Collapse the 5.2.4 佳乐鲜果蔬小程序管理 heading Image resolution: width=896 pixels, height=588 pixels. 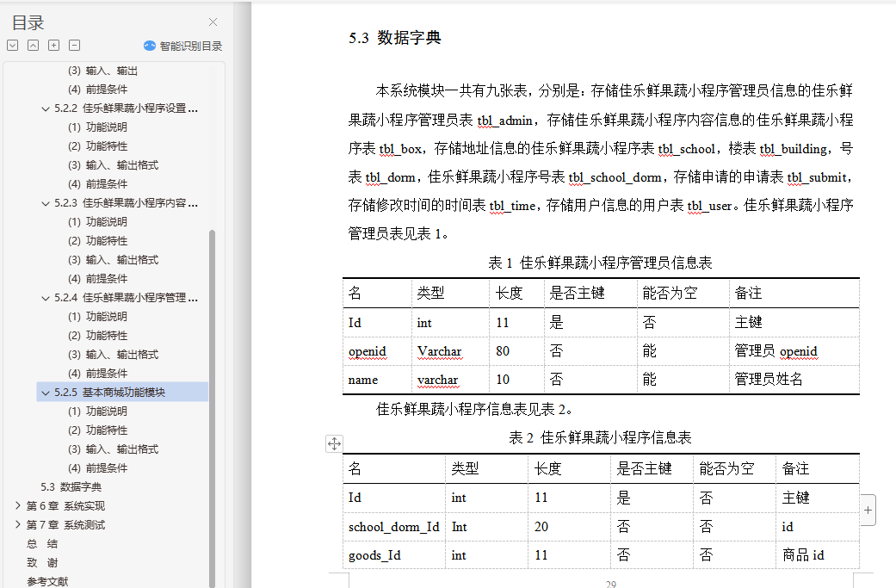pyautogui.click(x=46, y=298)
